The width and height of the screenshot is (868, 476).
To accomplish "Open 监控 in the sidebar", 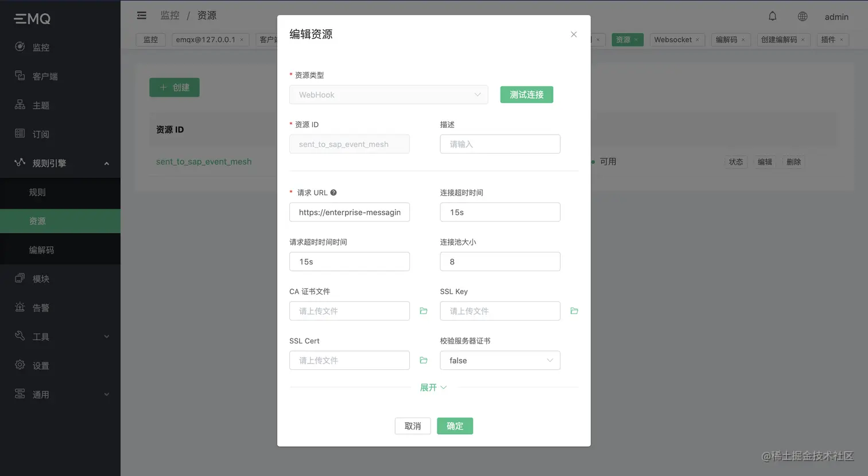I will pos(60,47).
